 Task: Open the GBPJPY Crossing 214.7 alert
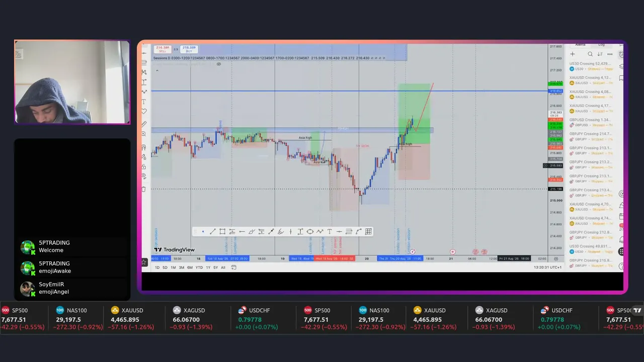click(x=591, y=137)
